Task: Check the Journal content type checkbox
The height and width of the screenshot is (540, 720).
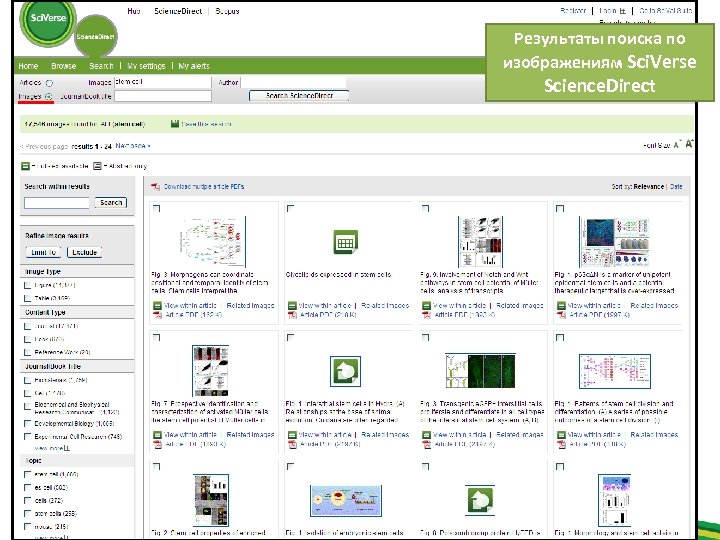Action: pos(28,326)
